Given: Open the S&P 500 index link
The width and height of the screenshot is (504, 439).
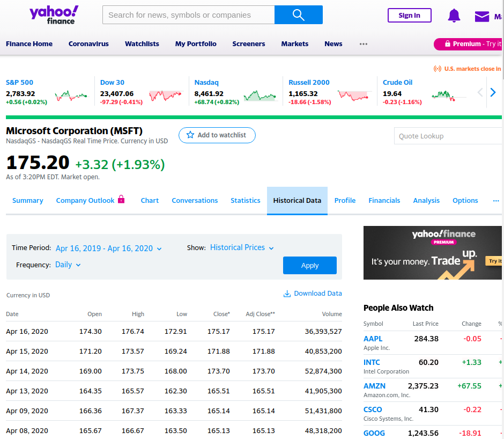Looking at the screenshot, I should point(20,83).
